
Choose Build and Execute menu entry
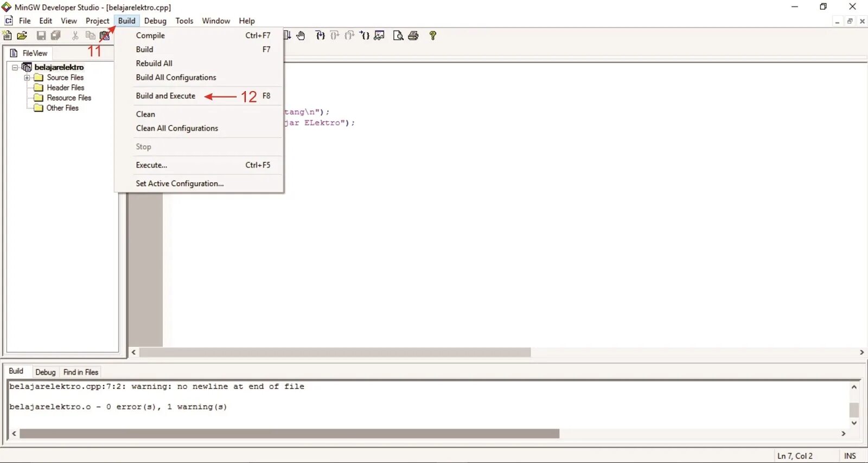199,96
